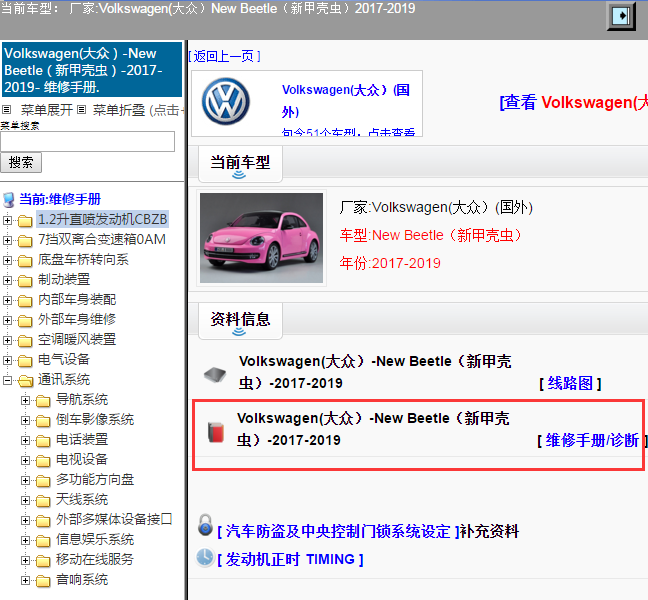The width and height of the screenshot is (648, 600).
Task: Click the red repair manual book icon
Action: pos(216,432)
